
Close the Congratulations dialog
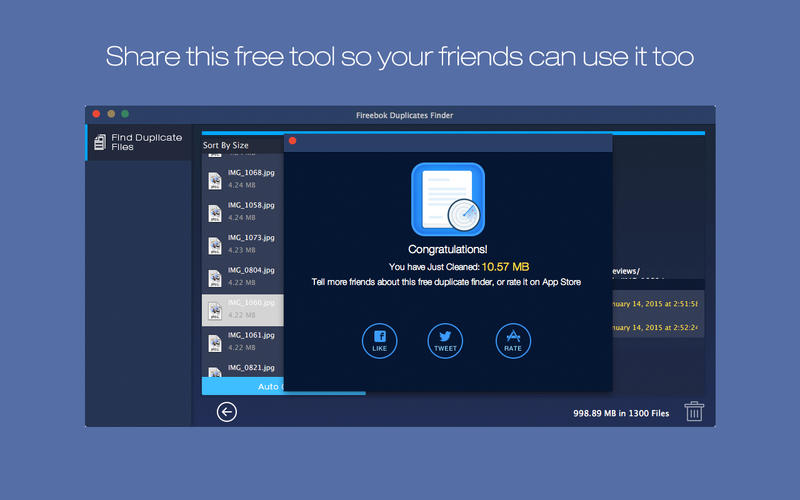tap(293, 141)
